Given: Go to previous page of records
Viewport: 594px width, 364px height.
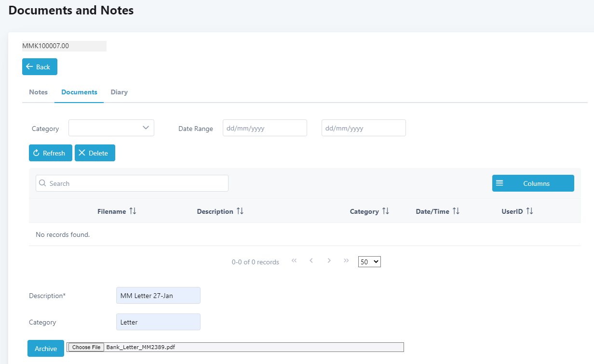Looking at the screenshot, I should coord(311,261).
